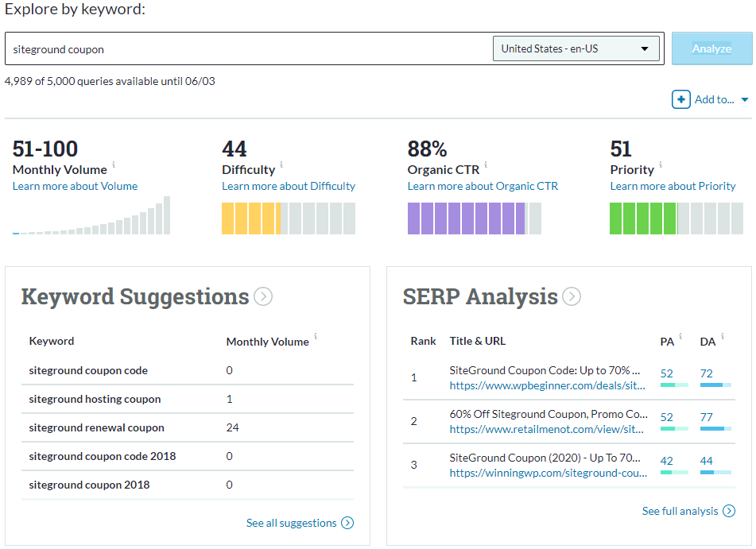Open wpbeginner.com deals URL

tap(547, 385)
